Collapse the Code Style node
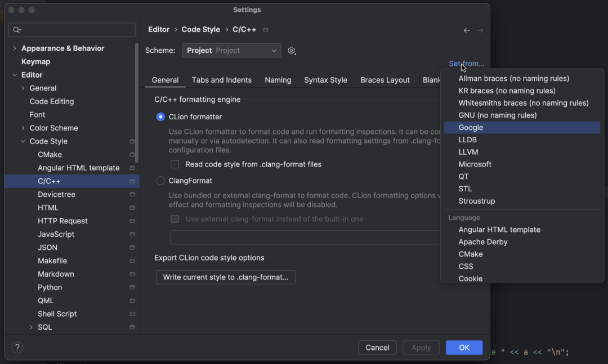 click(x=23, y=141)
